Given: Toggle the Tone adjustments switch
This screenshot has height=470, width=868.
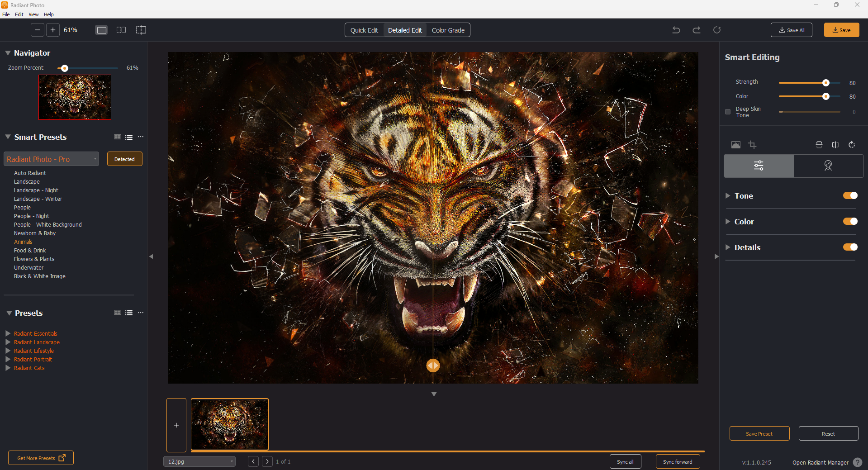Looking at the screenshot, I should (x=850, y=195).
